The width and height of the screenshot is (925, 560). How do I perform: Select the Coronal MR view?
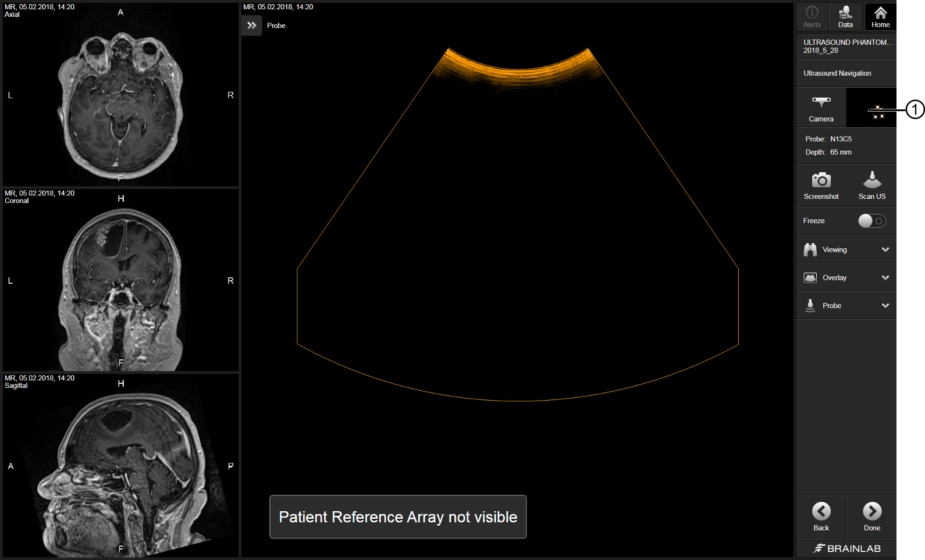tap(121, 280)
